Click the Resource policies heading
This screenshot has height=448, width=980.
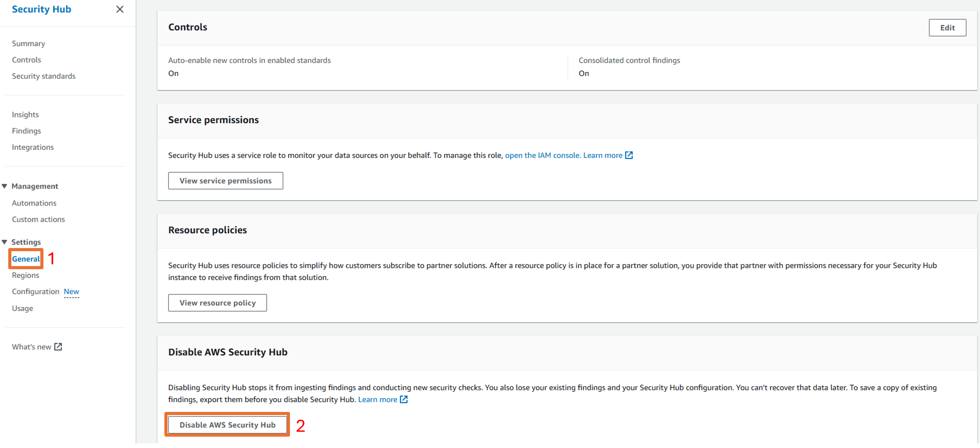pos(207,230)
